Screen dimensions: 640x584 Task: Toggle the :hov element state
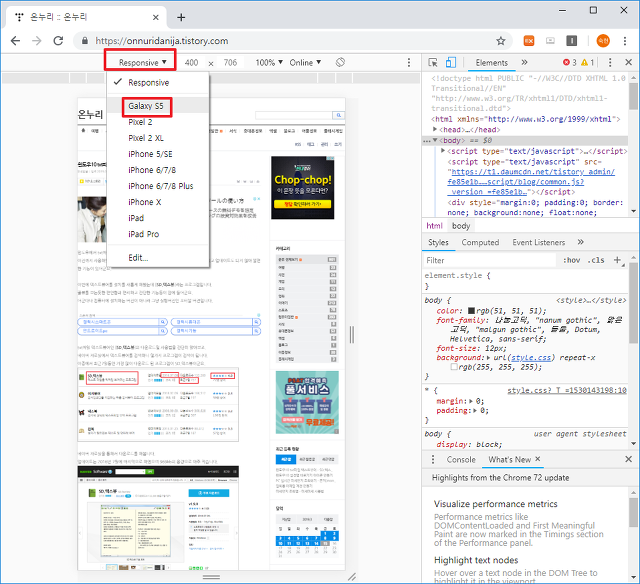tap(571, 260)
